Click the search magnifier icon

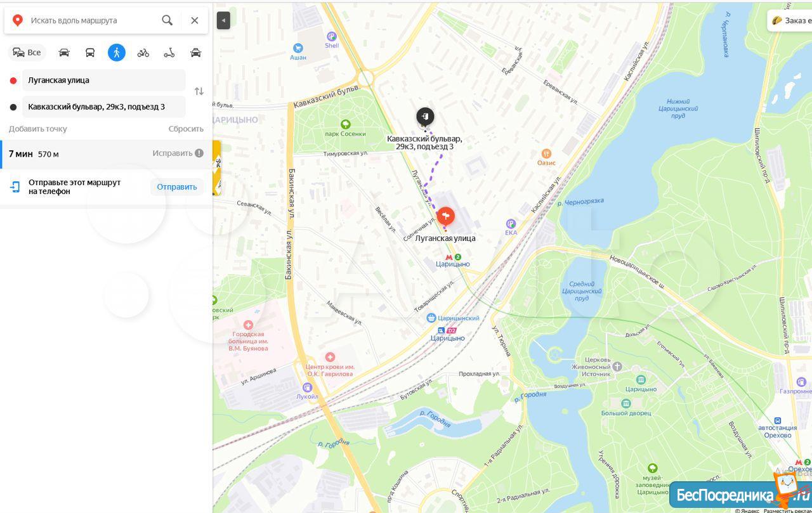click(x=167, y=20)
